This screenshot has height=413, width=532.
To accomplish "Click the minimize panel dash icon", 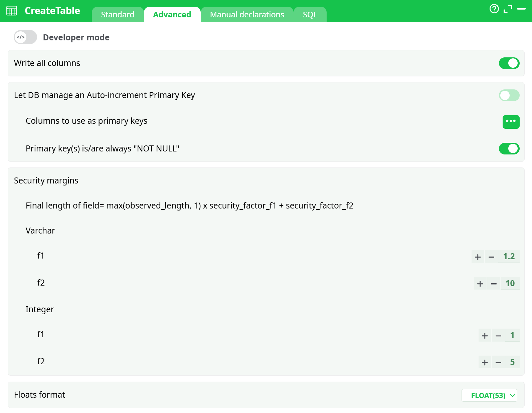I will tap(521, 9).
